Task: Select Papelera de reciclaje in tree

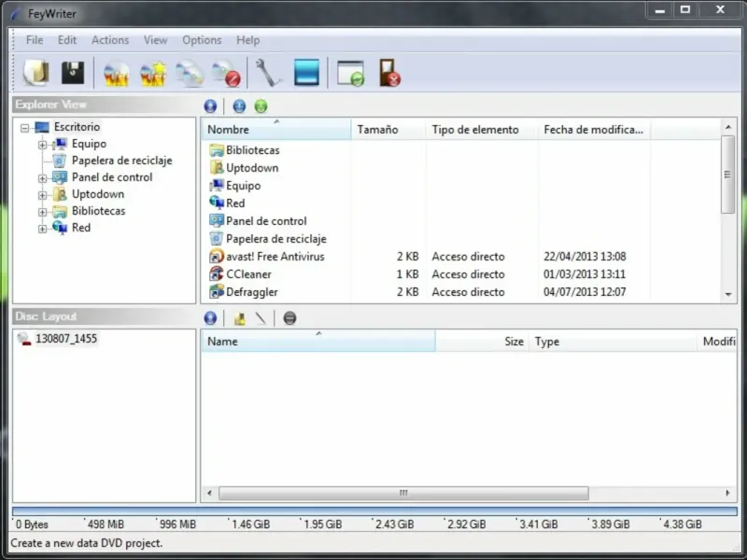Action: 122,161
